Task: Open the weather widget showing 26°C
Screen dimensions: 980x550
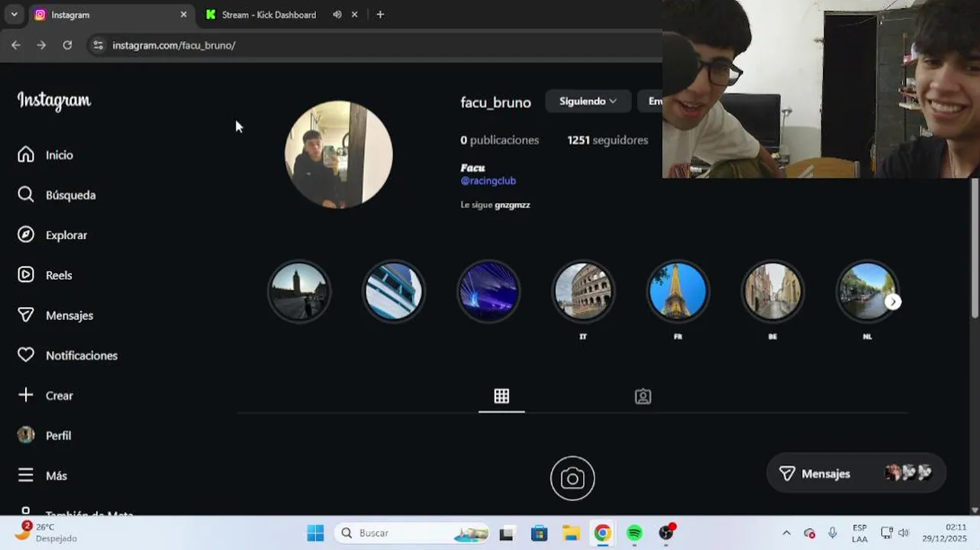Action: 46,532
